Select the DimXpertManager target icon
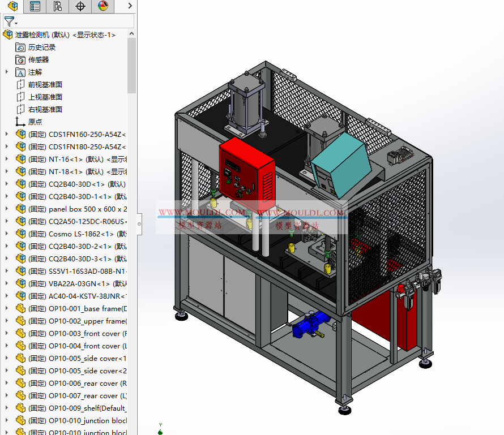Image resolution: width=504 pixels, height=435 pixels. [x=80, y=6]
